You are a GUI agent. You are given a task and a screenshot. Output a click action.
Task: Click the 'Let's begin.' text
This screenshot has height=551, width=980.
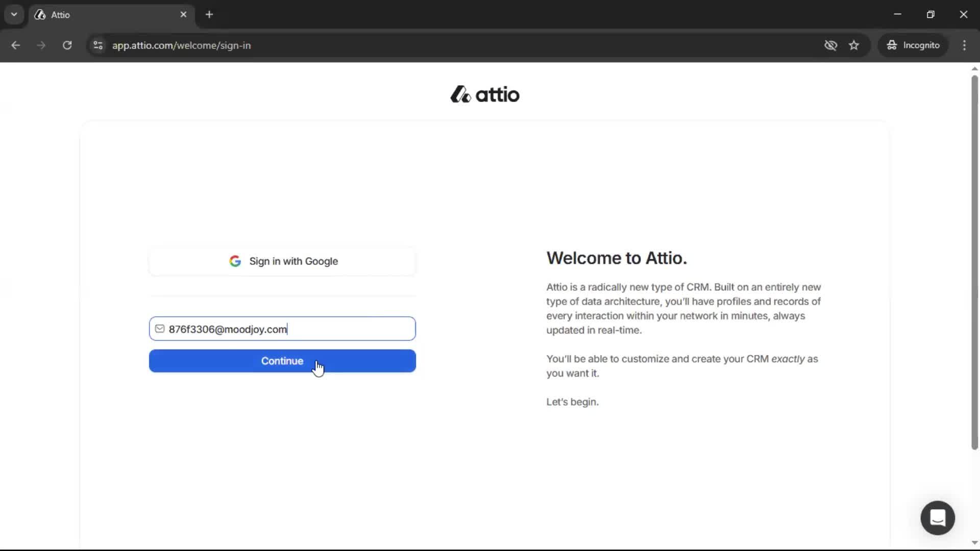click(572, 402)
